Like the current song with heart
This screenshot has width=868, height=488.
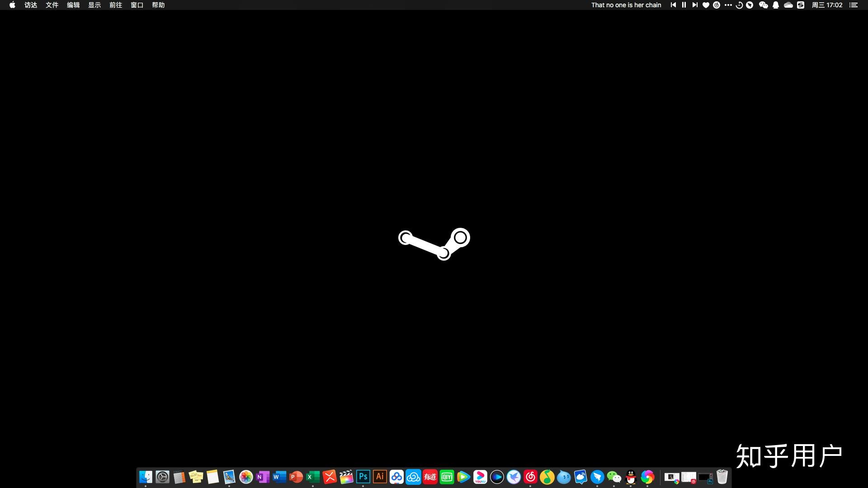pyautogui.click(x=706, y=5)
